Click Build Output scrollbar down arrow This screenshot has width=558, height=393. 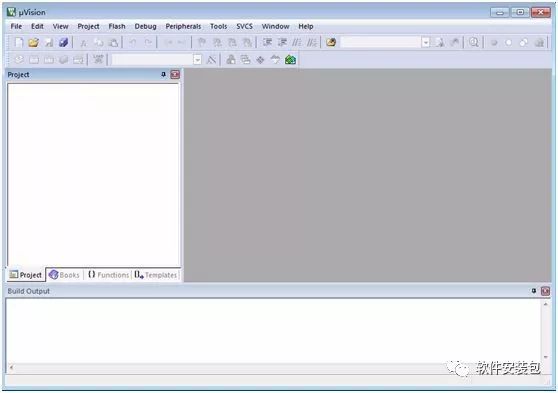point(546,357)
